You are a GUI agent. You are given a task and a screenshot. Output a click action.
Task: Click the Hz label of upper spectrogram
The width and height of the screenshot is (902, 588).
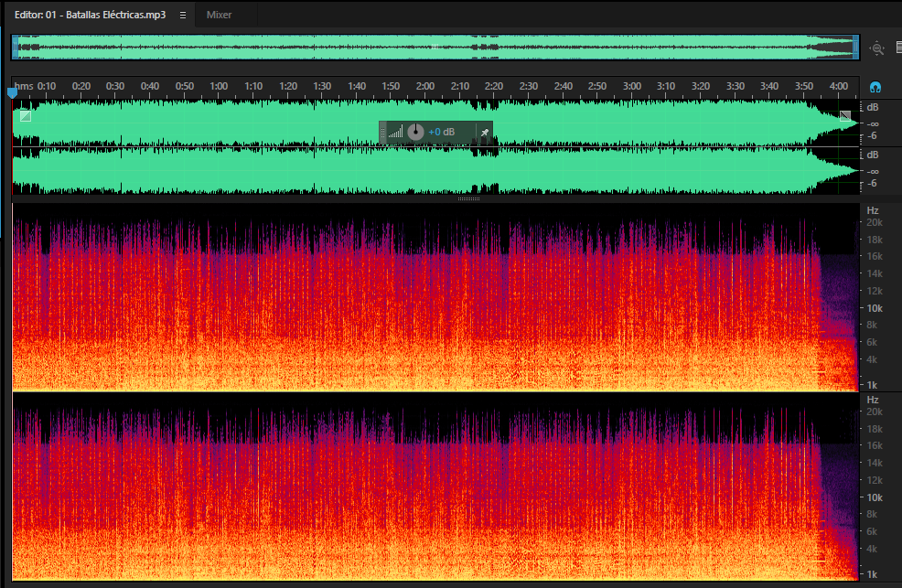873,210
